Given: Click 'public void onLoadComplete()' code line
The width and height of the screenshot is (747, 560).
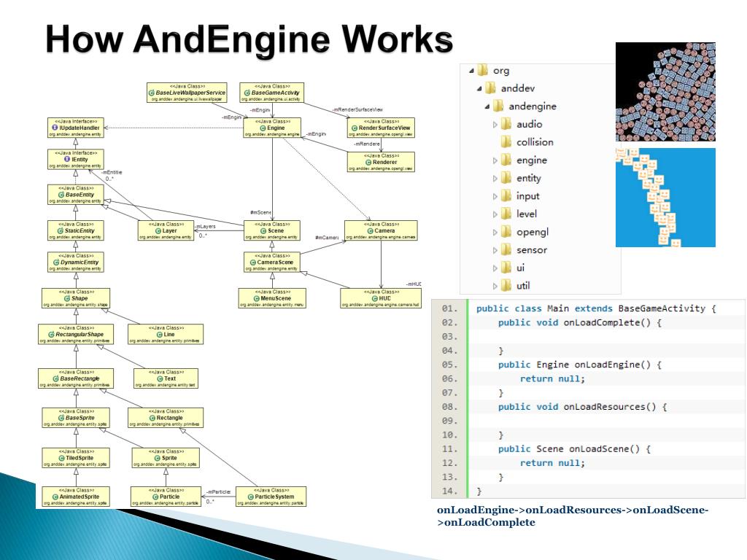Looking at the screenshot, I should [x=580, y=323].
